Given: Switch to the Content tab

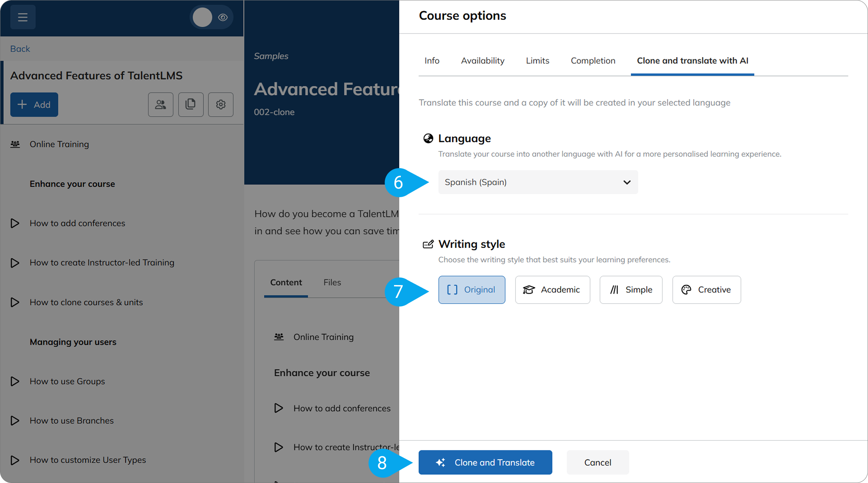Looking at the screenshot, I should tap(286, 282).
